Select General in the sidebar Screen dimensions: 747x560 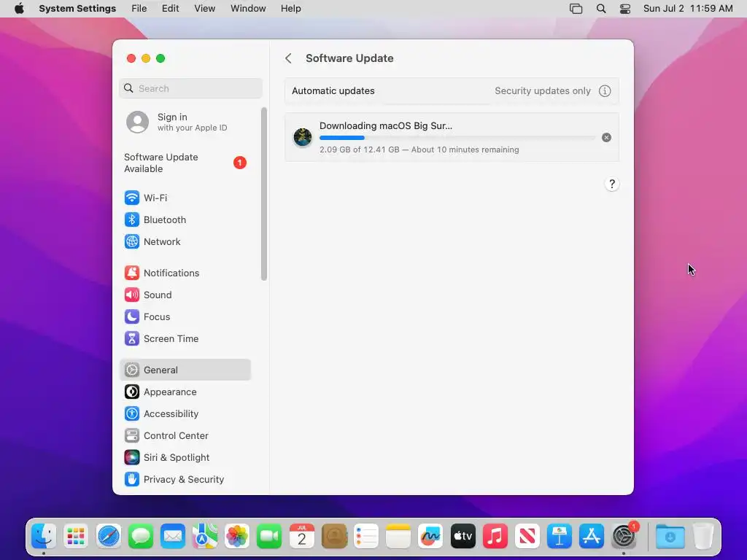point(185,370)
